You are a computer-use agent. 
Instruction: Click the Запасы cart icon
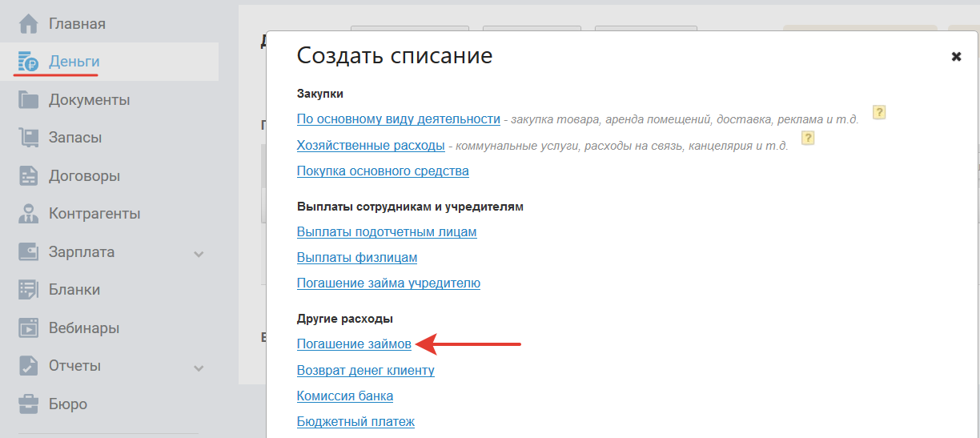click(x=28, y=138)
